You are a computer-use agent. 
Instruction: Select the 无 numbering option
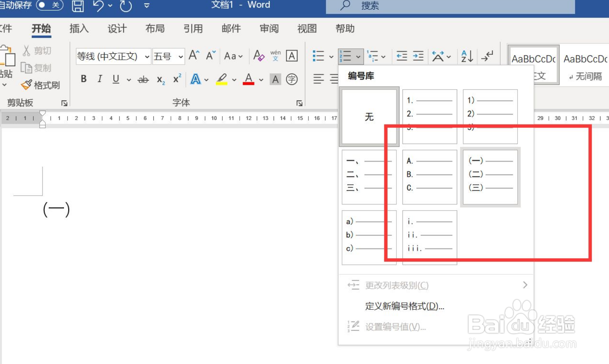pos(369,116)
